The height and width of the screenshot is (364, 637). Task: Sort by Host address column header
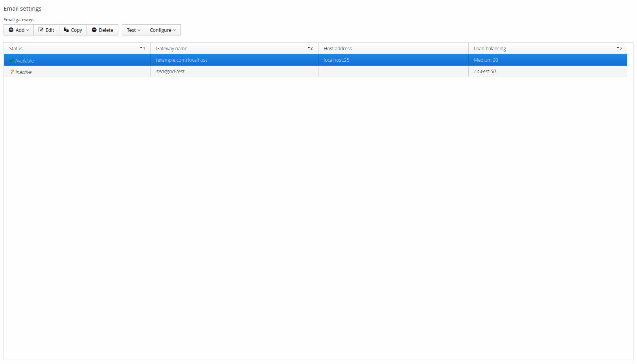pyautogui.click(x=338, y=48)
